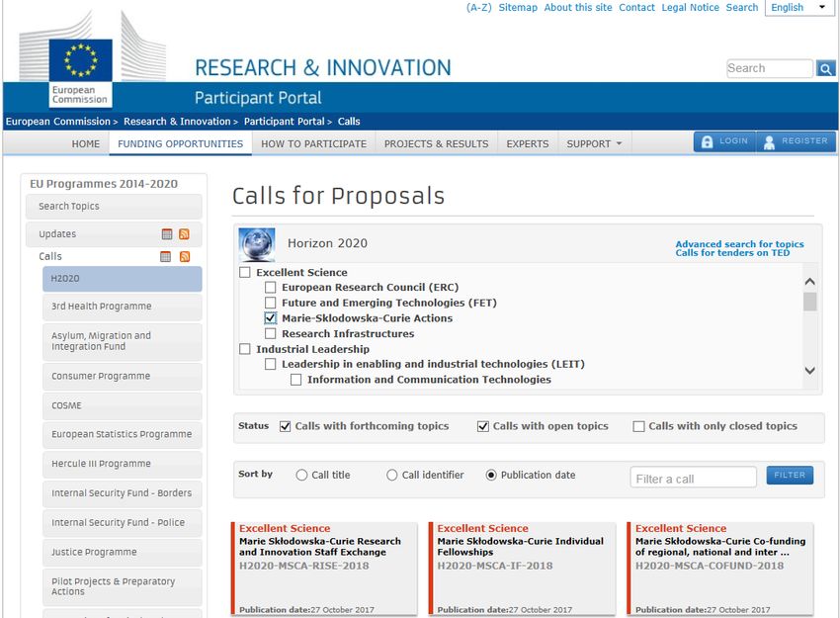Uncheck Marie-Sklodowska-Curie Actions checkbox
Viewport: 840px width, 618px height.
[x=271, y=318]
